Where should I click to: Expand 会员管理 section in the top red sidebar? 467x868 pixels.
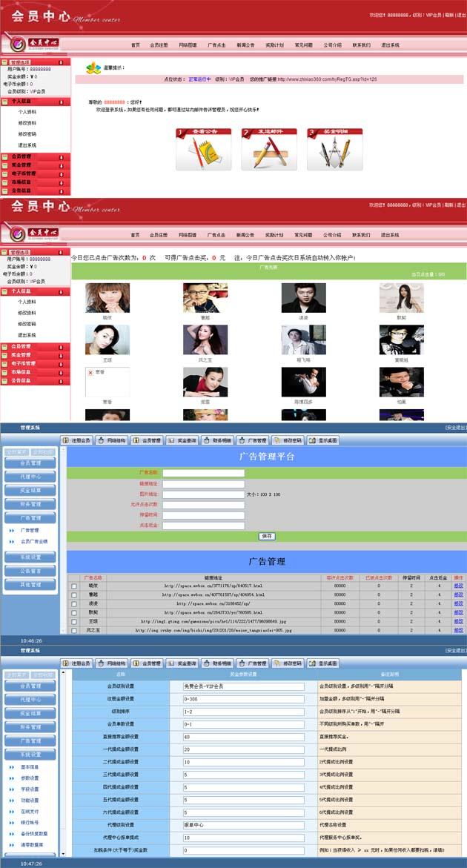click(x=36, y=156)
